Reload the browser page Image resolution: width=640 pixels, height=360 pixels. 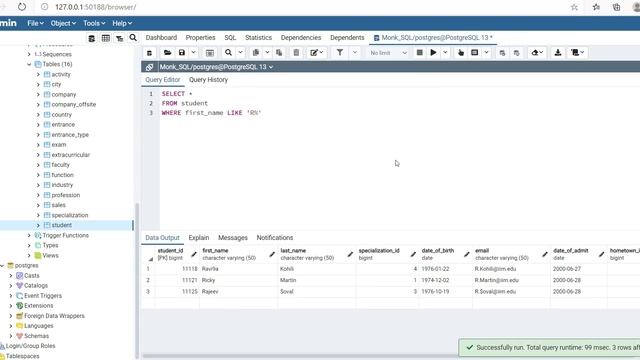click(x=22, y=7)
